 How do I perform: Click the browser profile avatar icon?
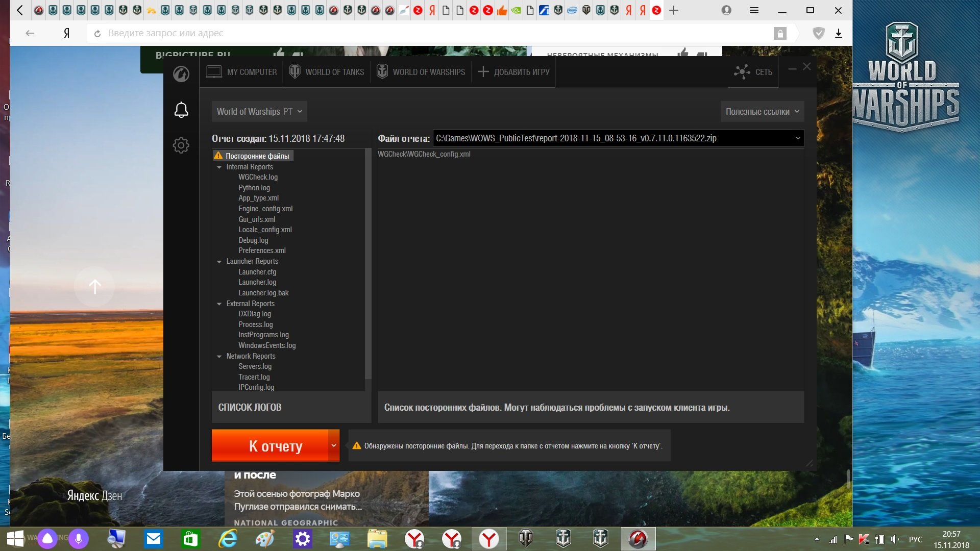tap(726, 10)
